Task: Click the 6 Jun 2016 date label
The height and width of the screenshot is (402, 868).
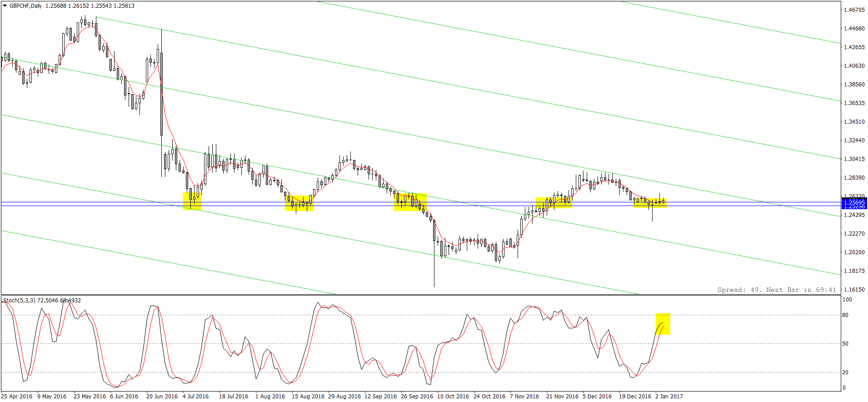Action: tap(124, 396)
